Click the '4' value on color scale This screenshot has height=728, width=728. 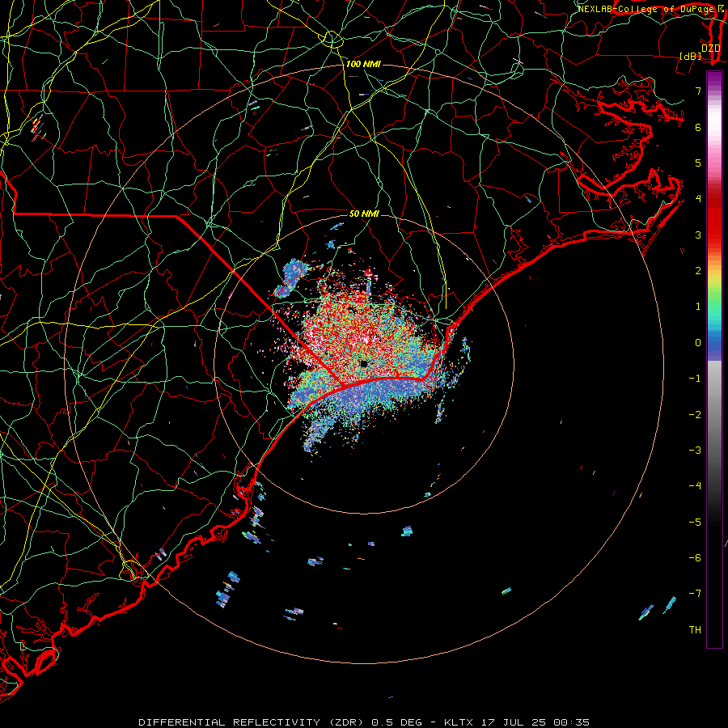click(x=698, y=199)
